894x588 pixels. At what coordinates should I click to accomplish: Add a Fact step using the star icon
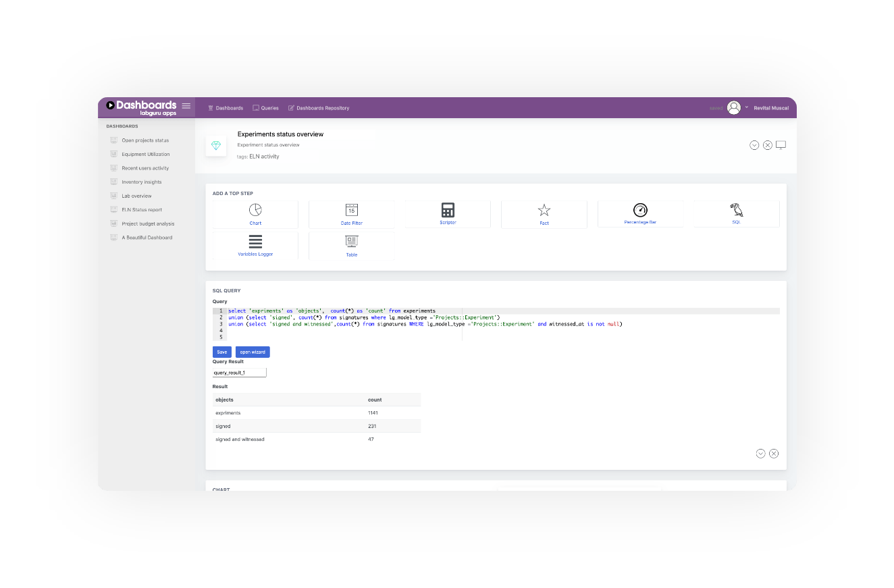[x=544, y=211]
